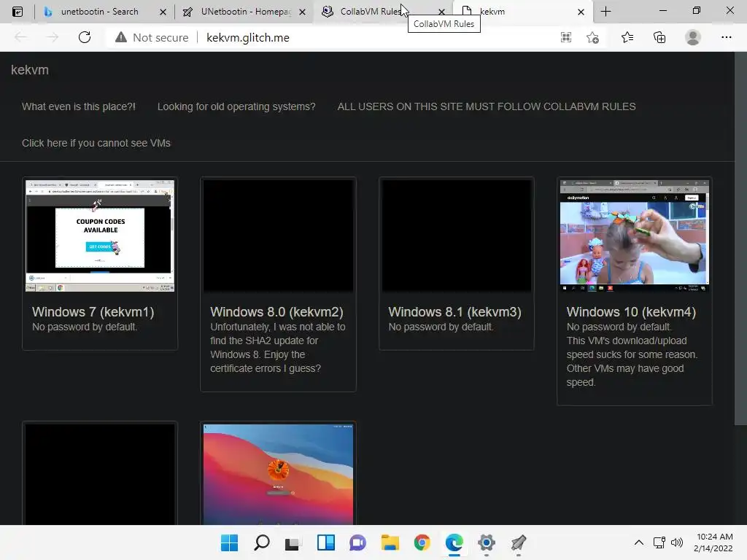Open the macOS Big Sur wallpaper VM thumbnail
Image resolution: width=747 pixels, height=560 pixels.
point(278,474)
